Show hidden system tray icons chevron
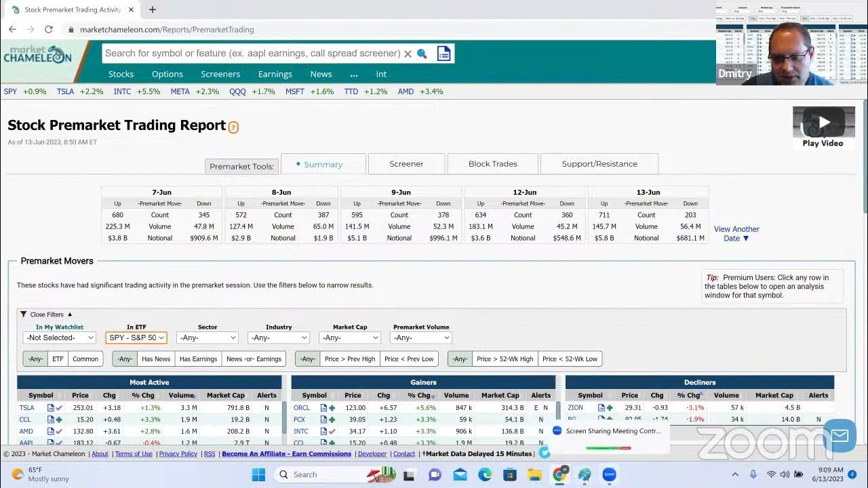Viewport: 868px width, 488px height. [735, 474]
